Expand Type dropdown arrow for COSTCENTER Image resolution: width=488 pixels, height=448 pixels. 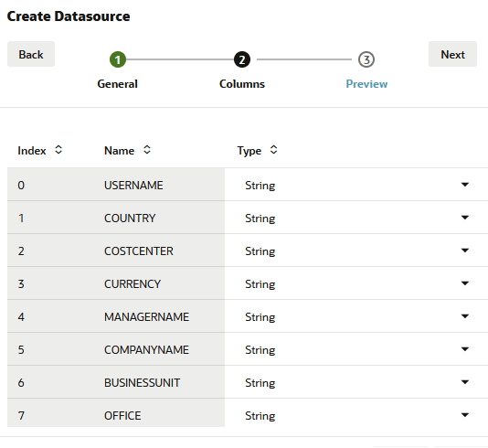click(x=465, y=251)
